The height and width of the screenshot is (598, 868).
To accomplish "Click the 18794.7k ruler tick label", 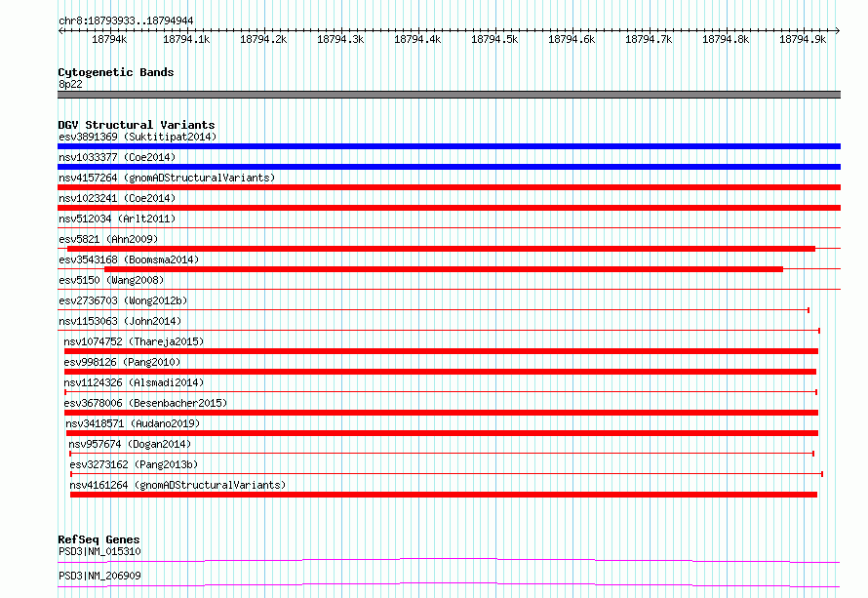I will click(649, 39).
